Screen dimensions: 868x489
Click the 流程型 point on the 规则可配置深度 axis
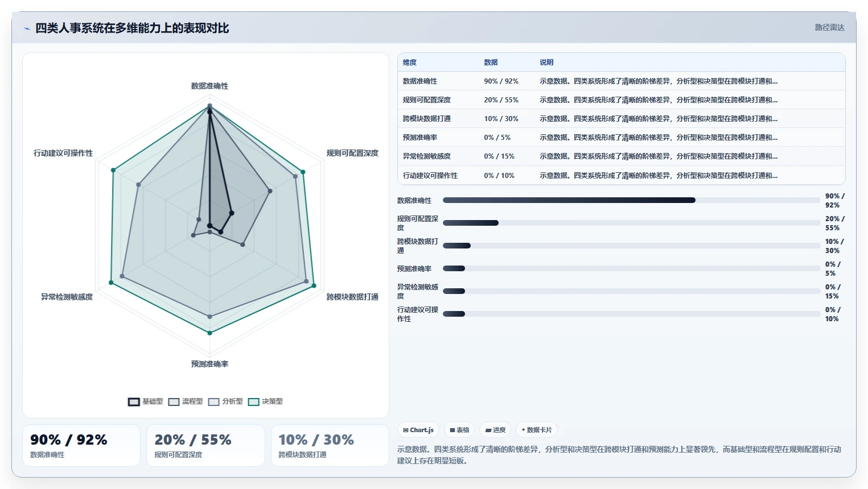click(270, 191)
